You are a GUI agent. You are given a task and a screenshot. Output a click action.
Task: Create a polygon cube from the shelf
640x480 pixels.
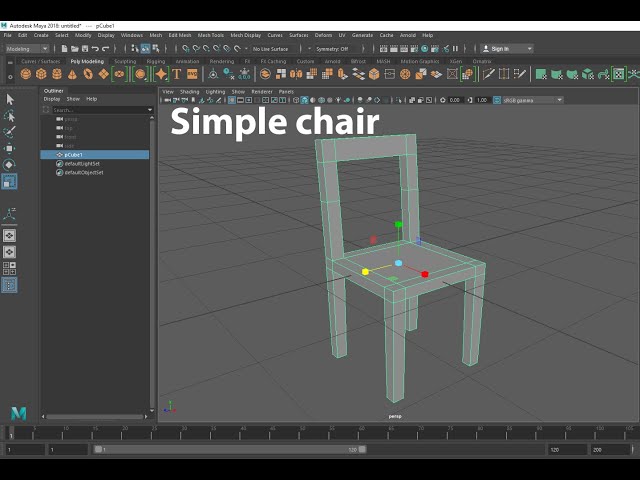click(x=41, y=74)
